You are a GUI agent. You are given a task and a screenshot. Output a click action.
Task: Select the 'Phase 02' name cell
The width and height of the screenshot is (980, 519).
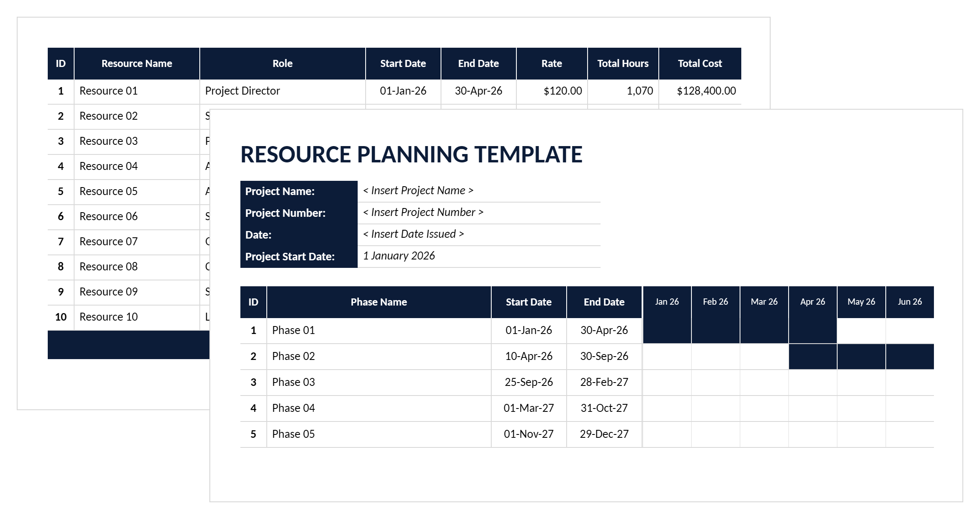(x=379, y=357)
